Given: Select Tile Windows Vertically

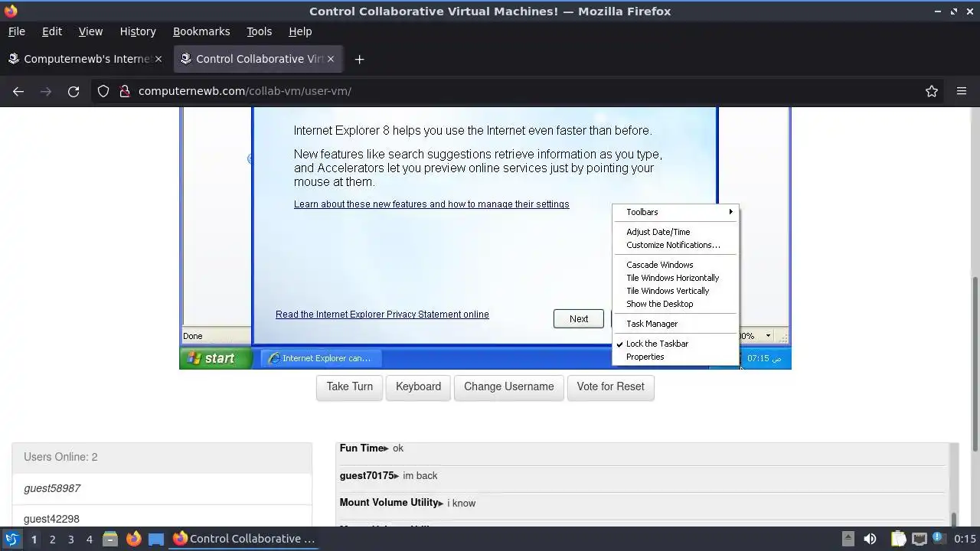Looking at the screenshot, I should point(675,291).
